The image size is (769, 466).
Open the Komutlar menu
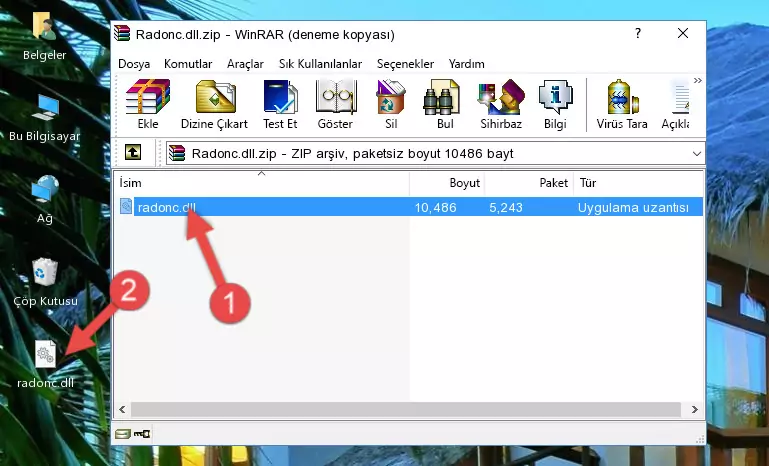188,64
